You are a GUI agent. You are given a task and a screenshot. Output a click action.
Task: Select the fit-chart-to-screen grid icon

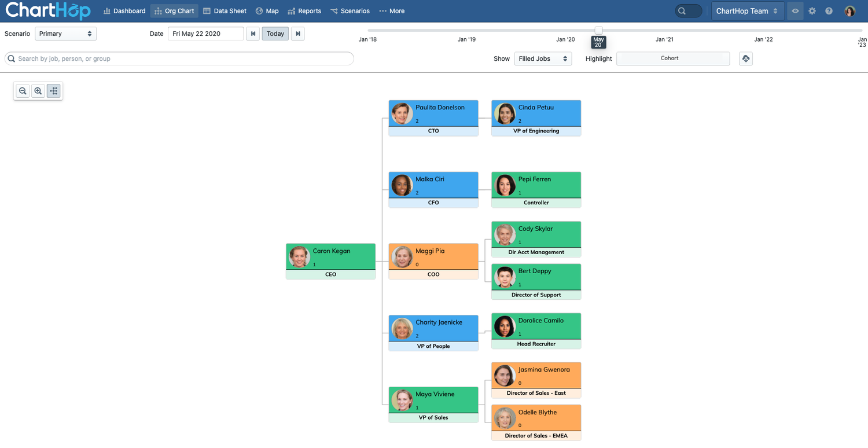coord(53,91)
